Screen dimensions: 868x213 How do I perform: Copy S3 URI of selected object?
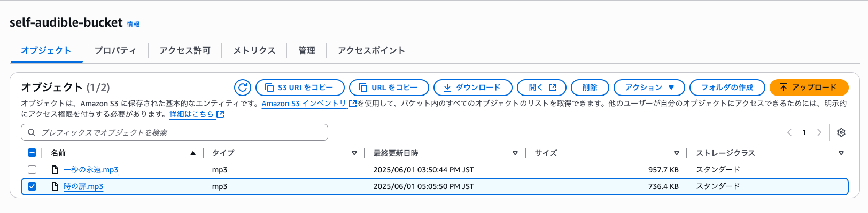[x=300, y=88]
